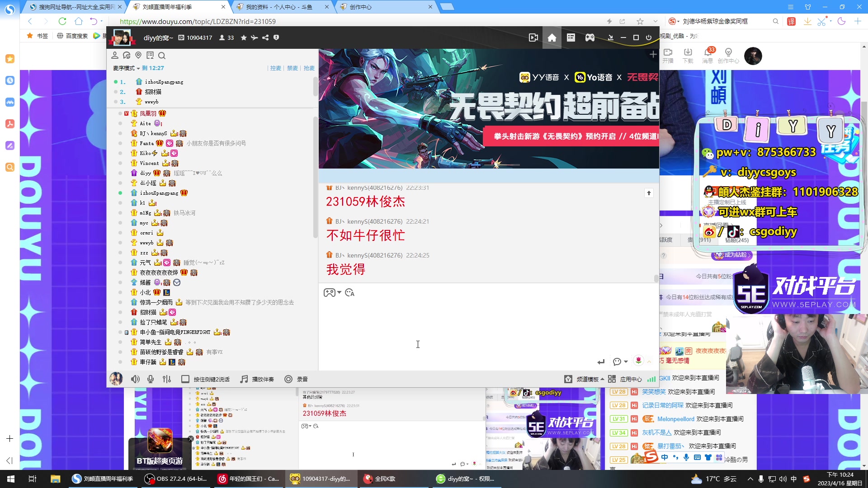This screenshot has height=488, width=868.
Task: Open OBS 27.2.4 from taskbar
Action: point(176,479)
